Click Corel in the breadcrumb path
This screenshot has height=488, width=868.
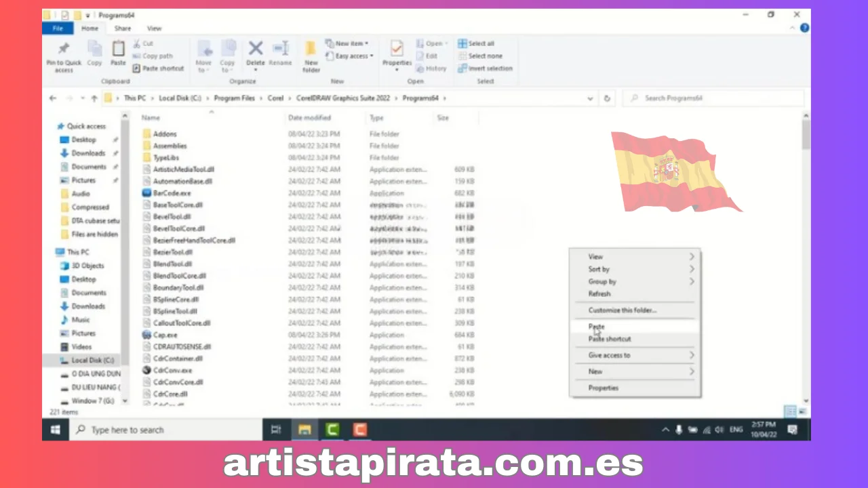click(275, 98)
